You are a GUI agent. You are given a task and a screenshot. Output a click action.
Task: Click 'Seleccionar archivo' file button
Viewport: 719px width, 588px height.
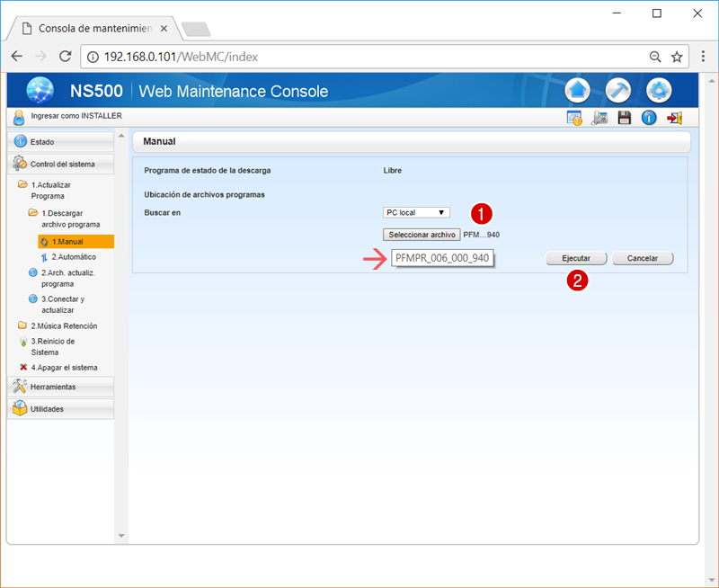pos(422,235)
